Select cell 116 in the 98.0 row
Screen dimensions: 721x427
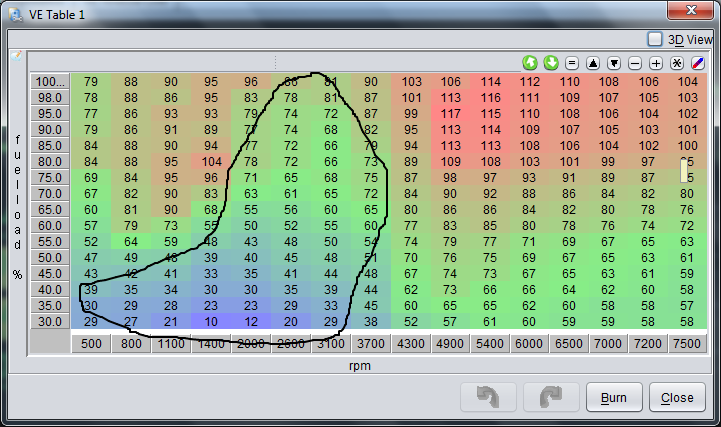coord(490,97)
